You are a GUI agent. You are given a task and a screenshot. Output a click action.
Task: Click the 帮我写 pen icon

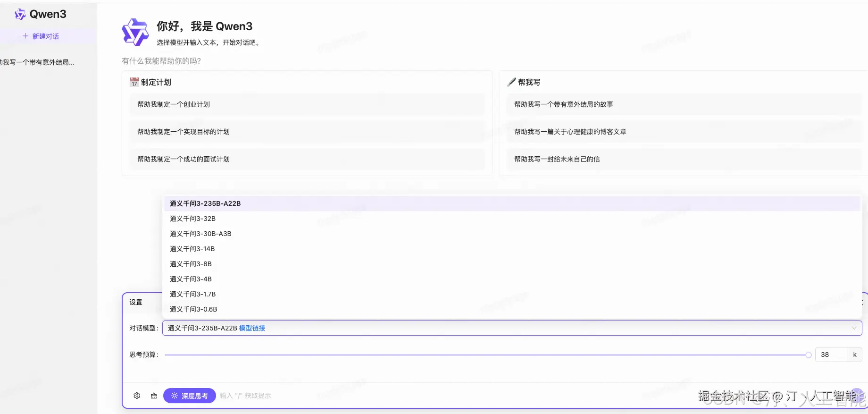(511, 82)
